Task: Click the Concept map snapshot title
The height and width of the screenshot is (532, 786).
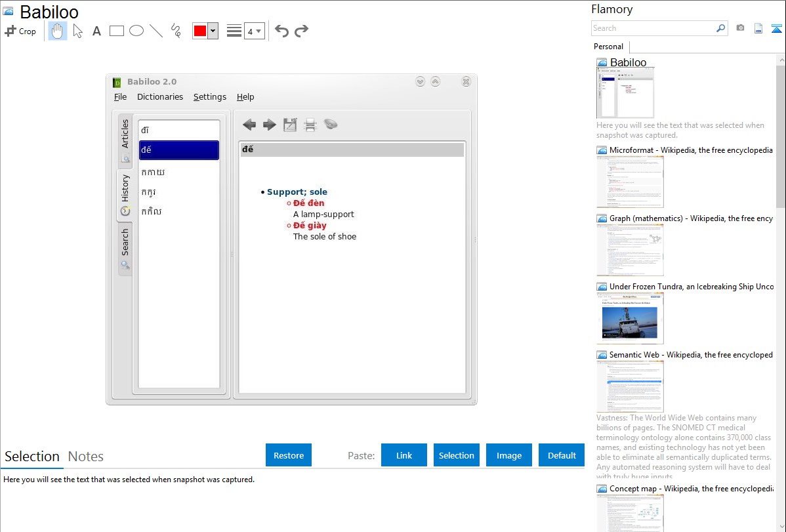Action: point(692,489)
